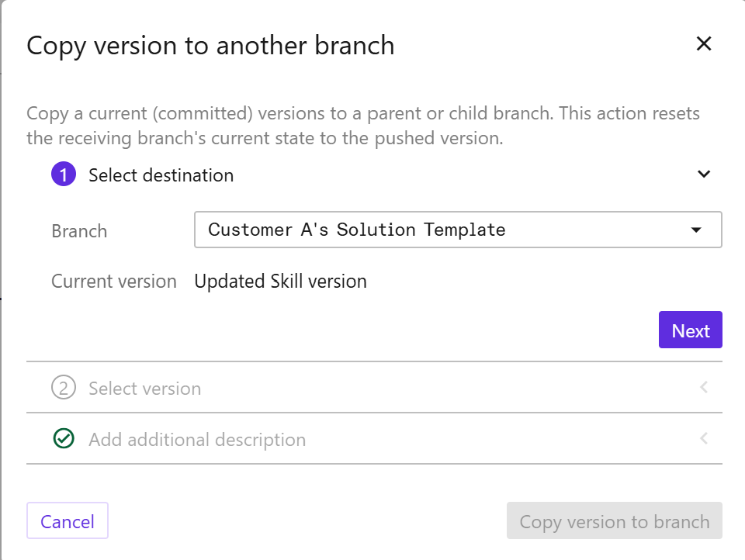The height and width of the screenshot is (560, 745).
Task: Close the Copy version dialog
Action: pos(703,44)
